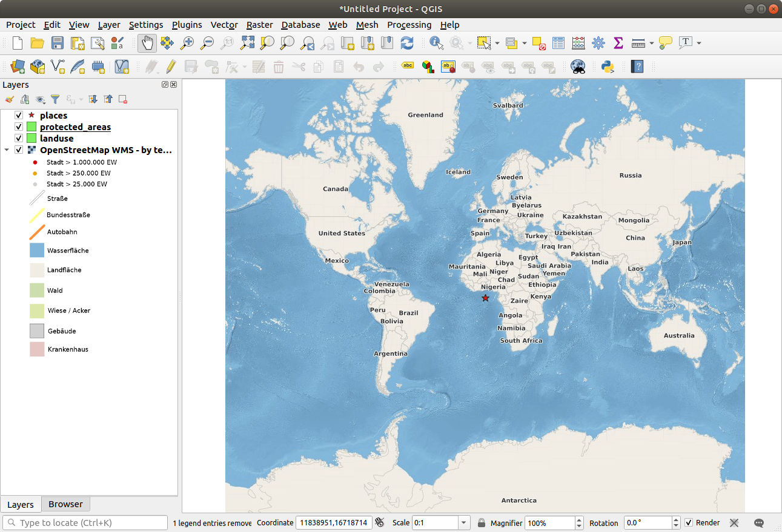Collapse the OpenStreetMap WMS layer legend
Image resolution: width=782 pixels, height=532 pixels.
coord(7,150)
